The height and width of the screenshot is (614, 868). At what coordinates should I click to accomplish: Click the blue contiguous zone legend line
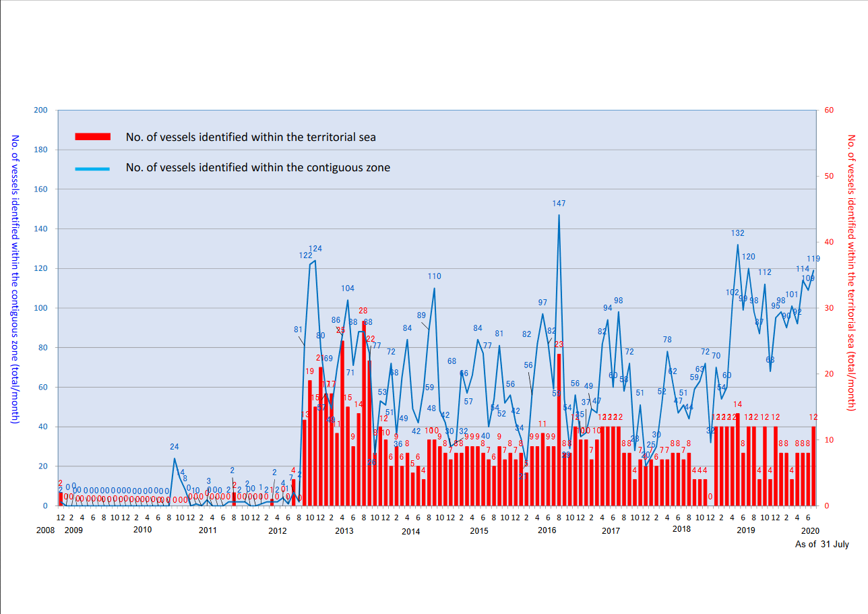pyautogui.click(x=92, y=168)
